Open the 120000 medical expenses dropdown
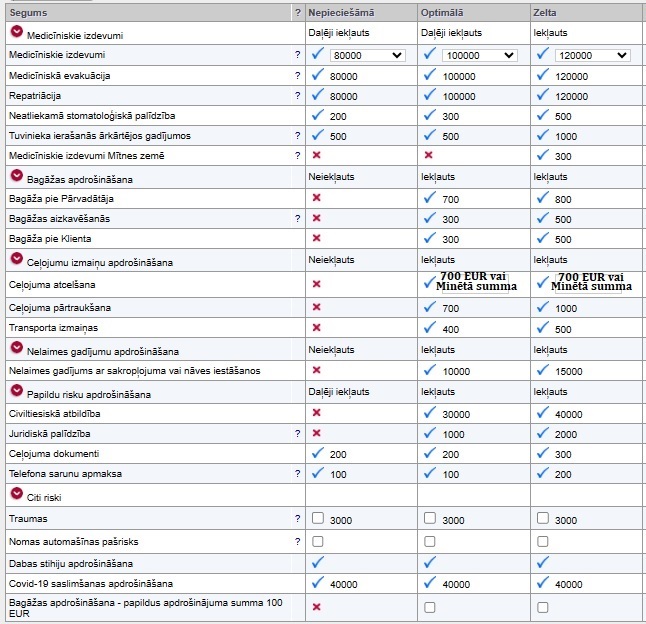Viewport: 646px width, 624px height. tap(592, 55)
